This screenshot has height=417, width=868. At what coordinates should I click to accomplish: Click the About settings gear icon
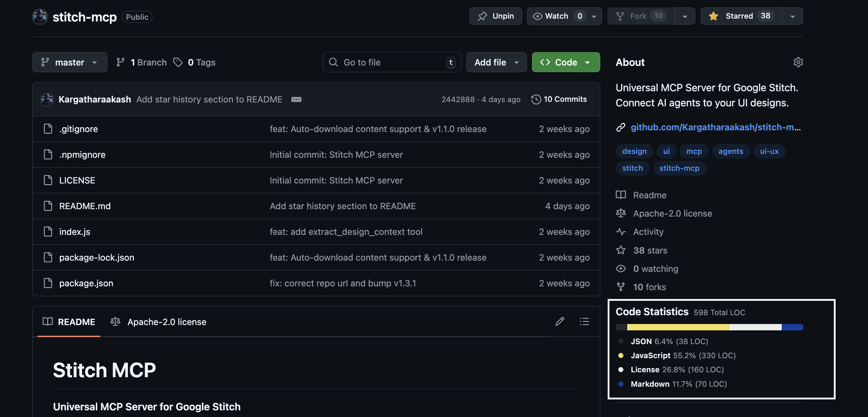[x=798, y=62]
